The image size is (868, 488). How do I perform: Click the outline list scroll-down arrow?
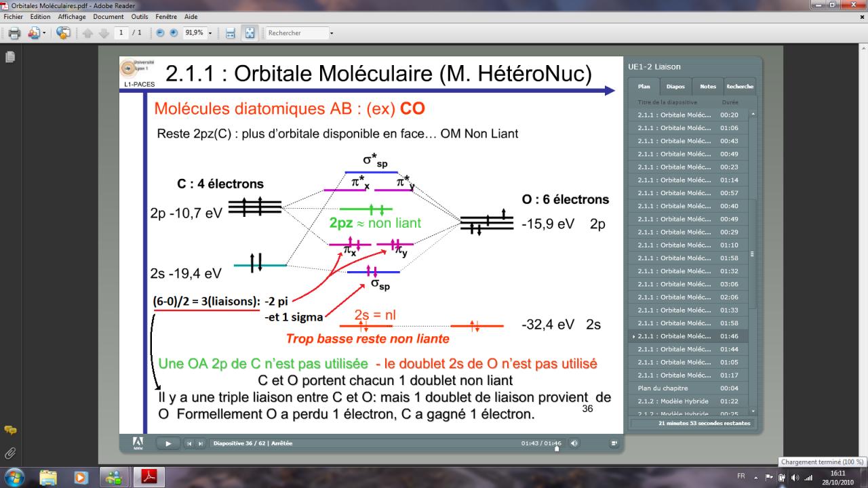[x=751, y=411]
